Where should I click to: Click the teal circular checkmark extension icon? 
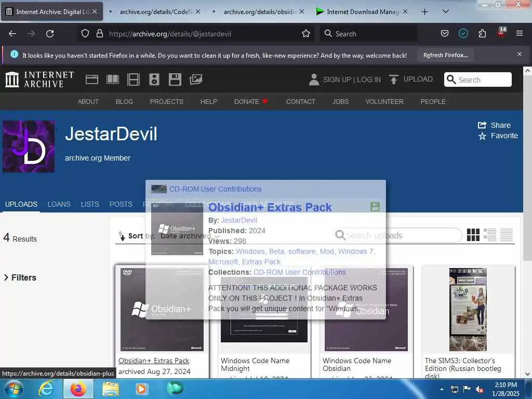pos(463,33)
